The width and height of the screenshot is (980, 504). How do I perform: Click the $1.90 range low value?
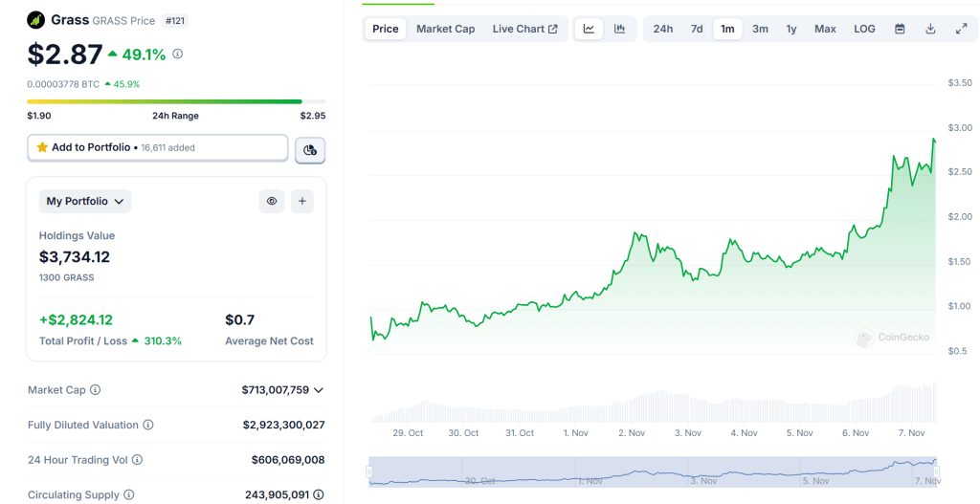[38, 116]
